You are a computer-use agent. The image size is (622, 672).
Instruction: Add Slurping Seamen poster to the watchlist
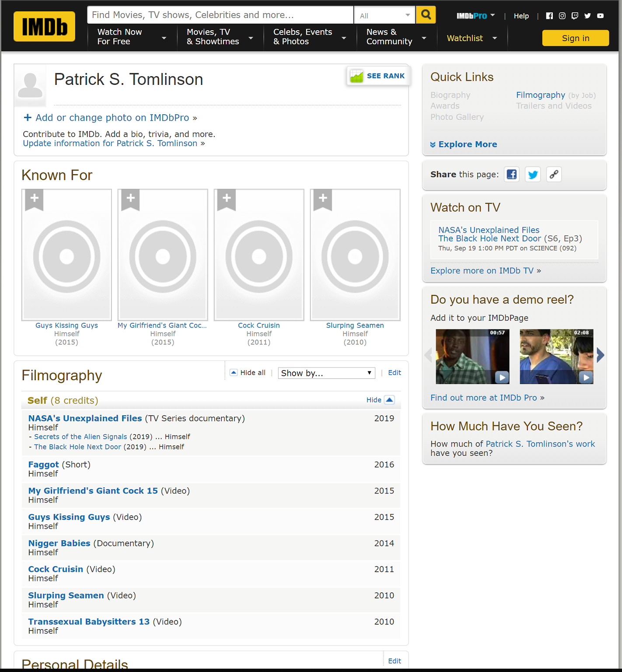point(323,199)
